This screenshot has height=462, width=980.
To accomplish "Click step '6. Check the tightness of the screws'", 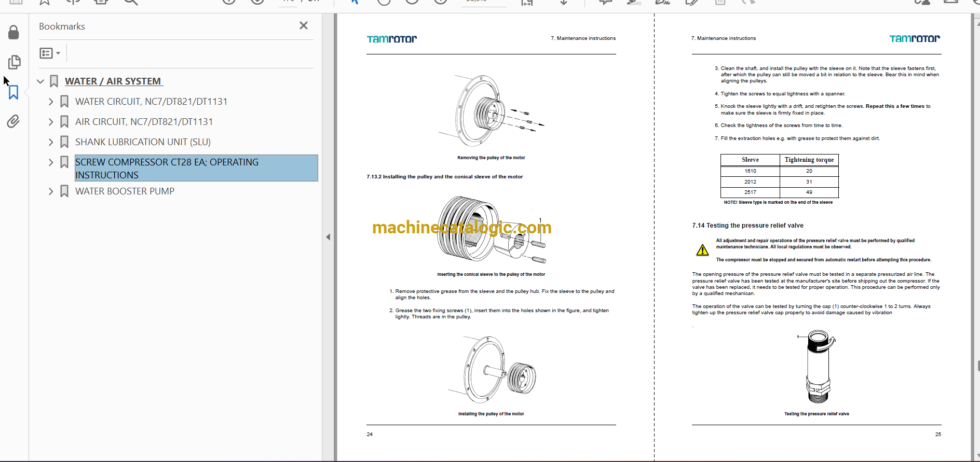I will (x=779, y=125).
